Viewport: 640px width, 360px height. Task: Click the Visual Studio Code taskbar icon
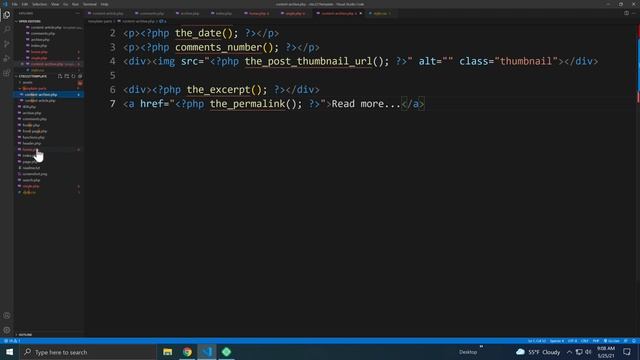[207, 352]
